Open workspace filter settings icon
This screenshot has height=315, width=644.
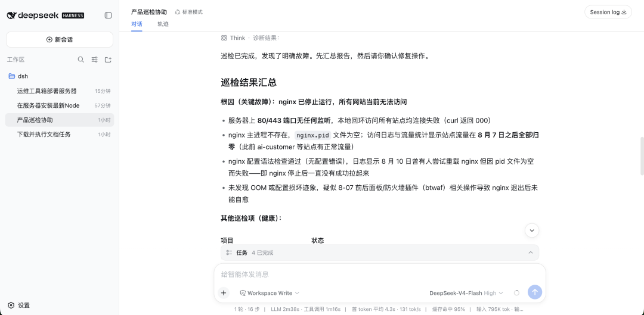tap(94, 60)
